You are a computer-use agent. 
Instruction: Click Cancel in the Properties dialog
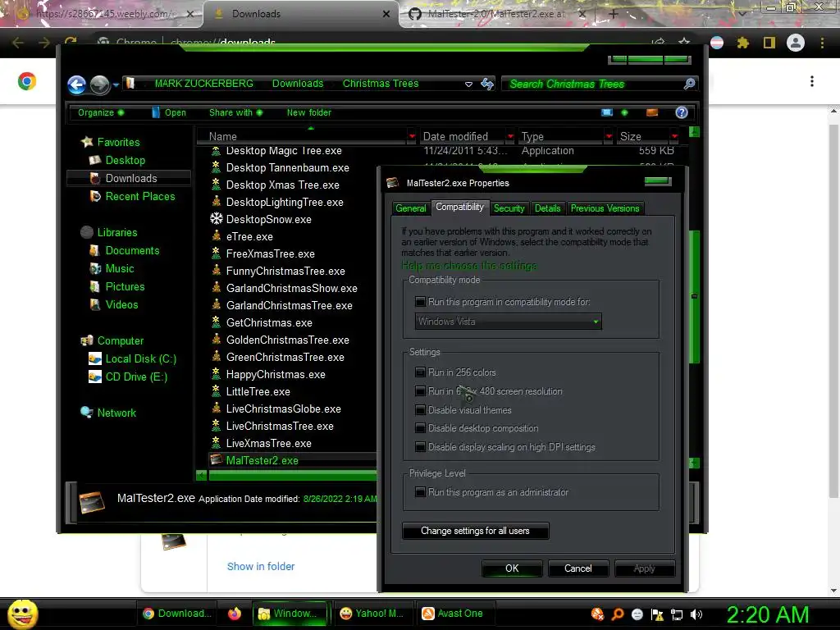click(x=578, y=568)
